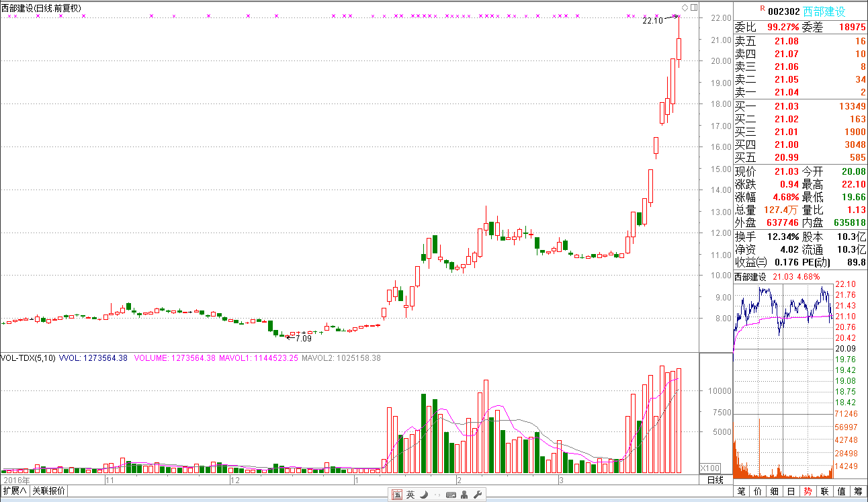This screenshot has height=502, width=868.
Task: Click the cyan stock name 西部建设 header
Action: coord(824,11)
